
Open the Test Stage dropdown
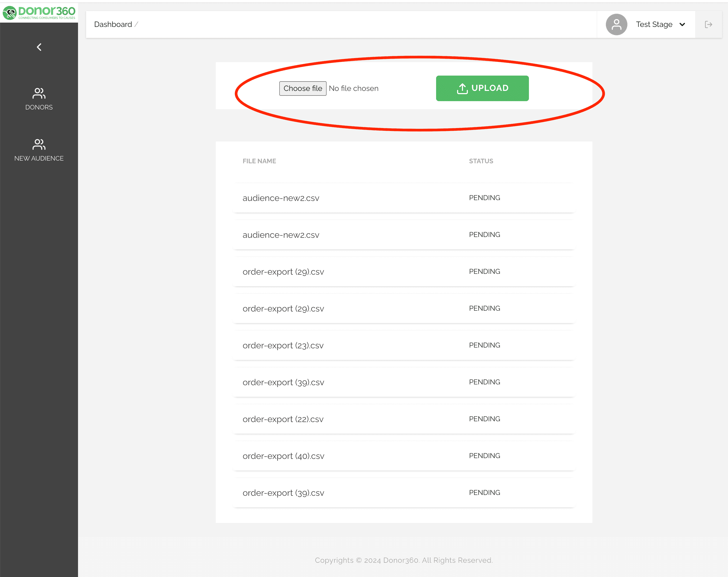point(654,24)
